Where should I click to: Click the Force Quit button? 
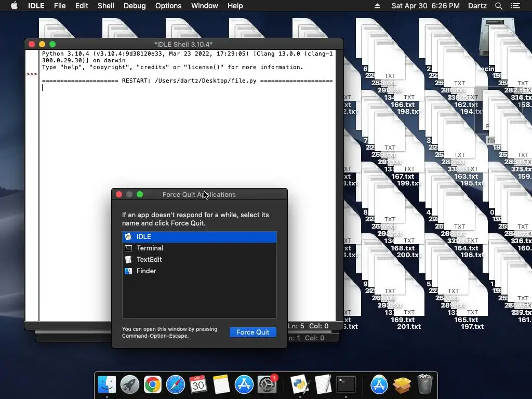click(x=253, y=332)
